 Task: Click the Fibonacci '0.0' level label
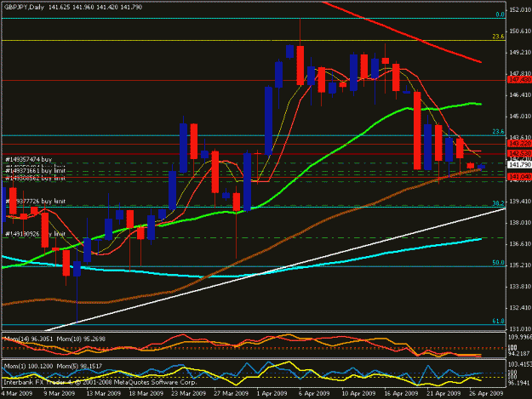pyautogui.click(x=501, y=14)
